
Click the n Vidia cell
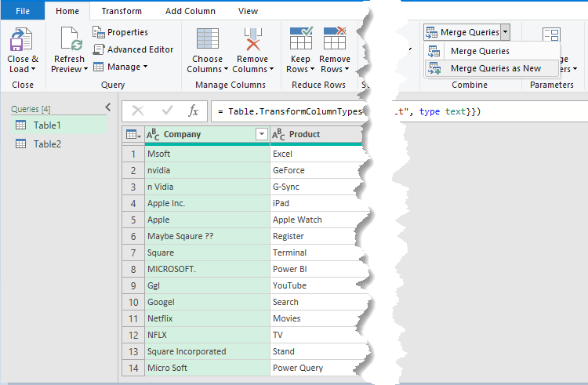click(x=208, y=187)
